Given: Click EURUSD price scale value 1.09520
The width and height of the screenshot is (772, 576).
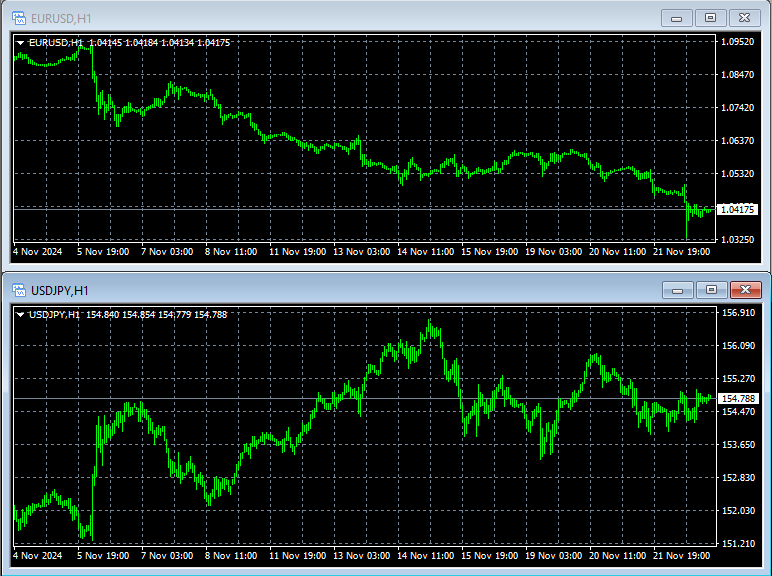Looking at the screenshot, I should (737, 42).
